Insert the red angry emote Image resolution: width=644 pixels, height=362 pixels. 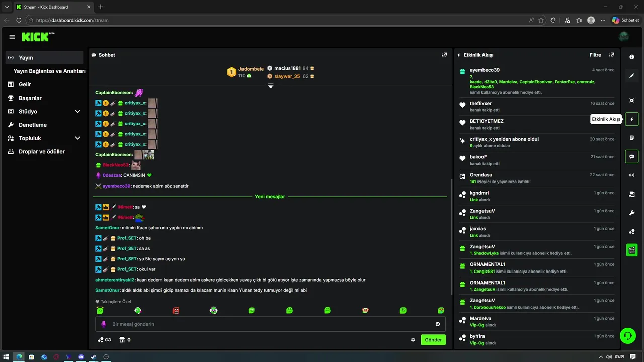point(176,311)
